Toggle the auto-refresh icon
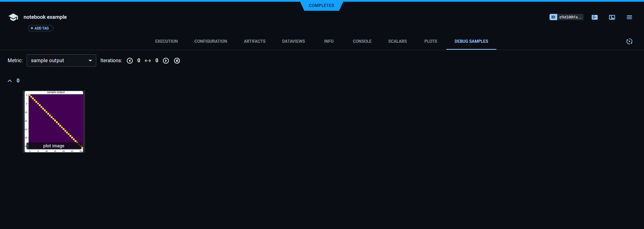Viewport: 644px width, 229px height. pyautogui.click(x=629, y=41)
